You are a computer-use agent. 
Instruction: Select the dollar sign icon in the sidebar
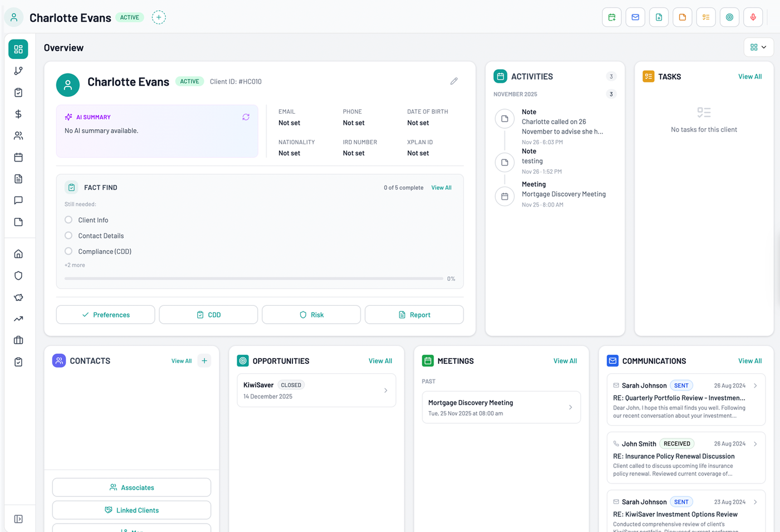(x=18, y=114)
